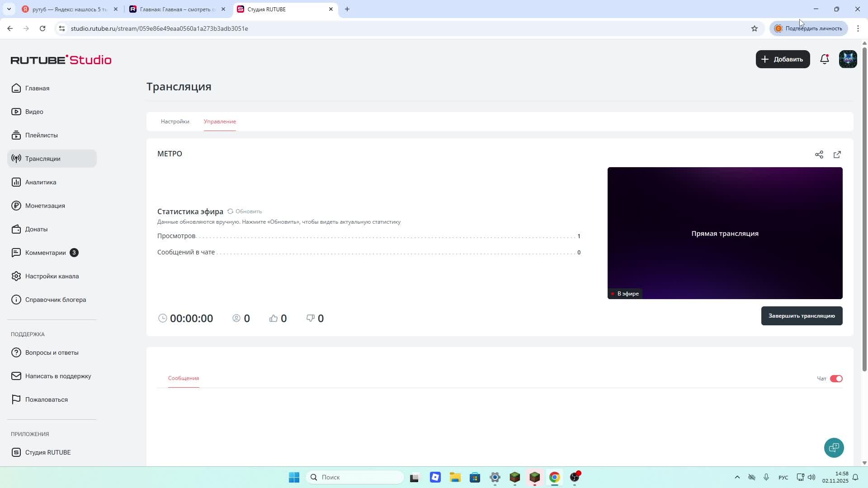This screenshot has height=488, width=868.
Task: Open the support chat floating button
Action: [834, 447]
